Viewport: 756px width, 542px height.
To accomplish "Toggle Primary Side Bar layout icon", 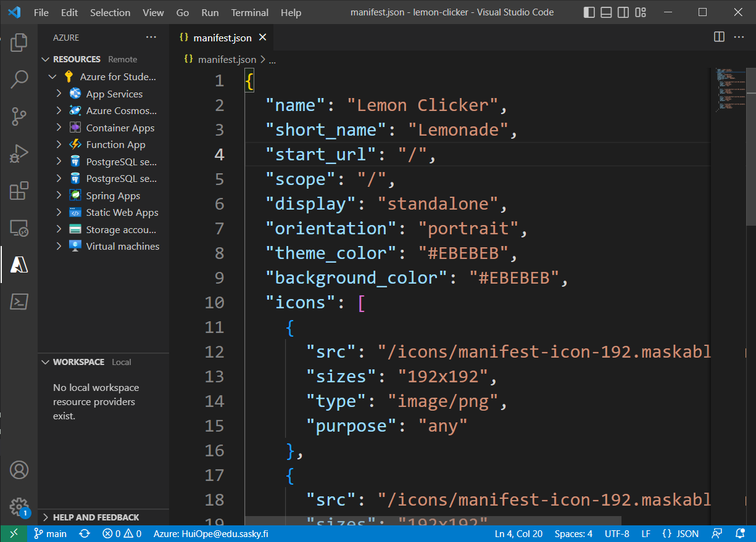I will point(589,12).
